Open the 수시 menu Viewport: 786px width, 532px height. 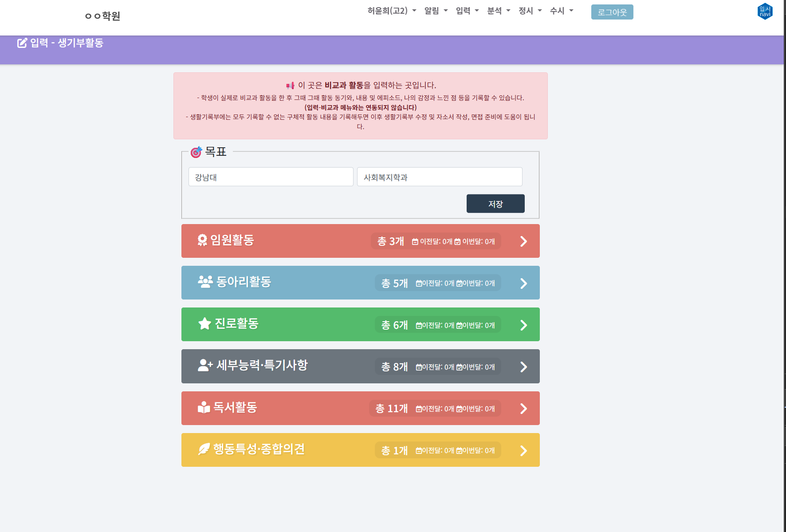(561, 11)
